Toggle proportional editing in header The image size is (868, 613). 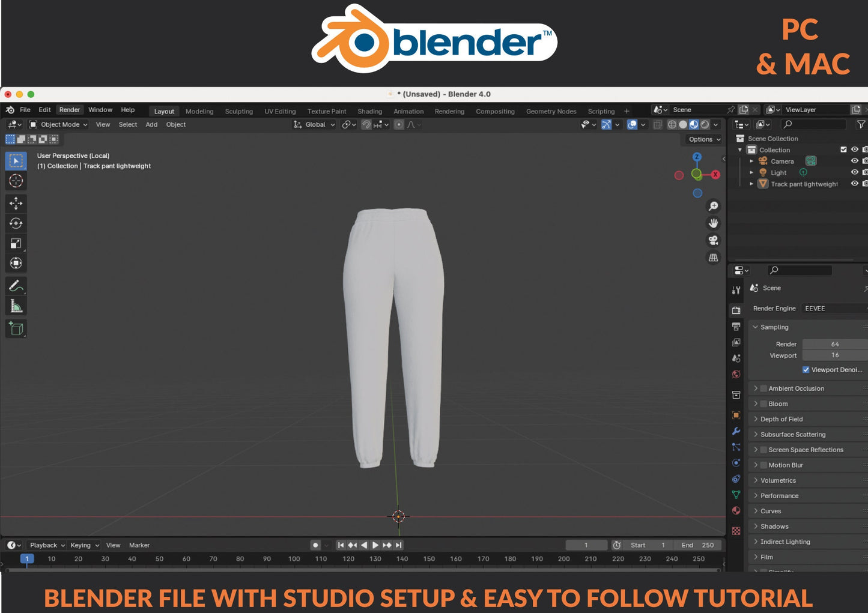(399, 124)
